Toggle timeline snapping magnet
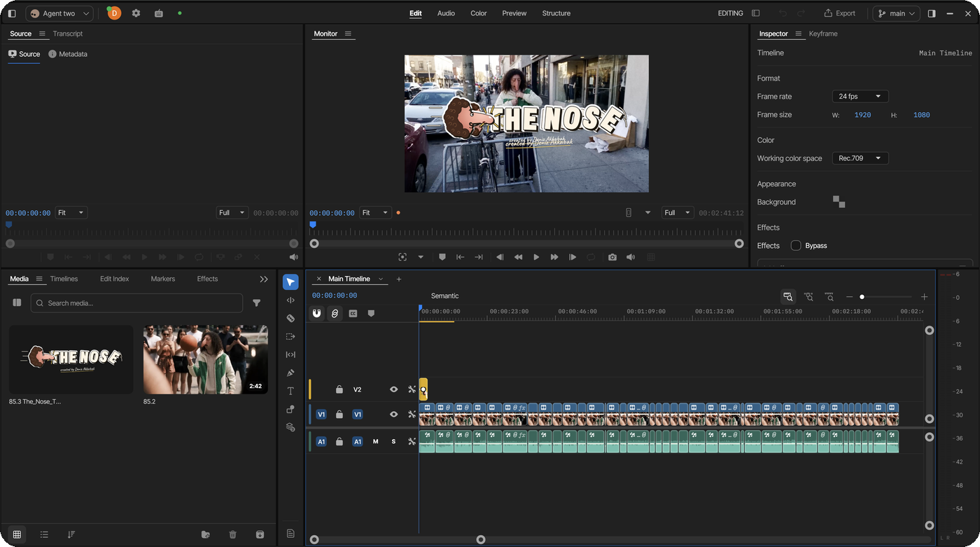Image resolution: width=980 pixels, height=547 pixels. pyautogui.click(x=316, y=314)
